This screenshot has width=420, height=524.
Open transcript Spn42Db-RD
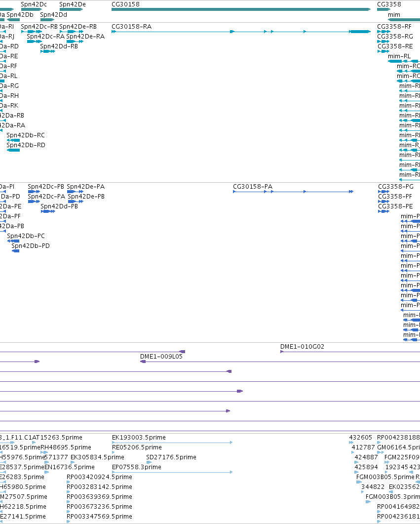pos(26,145)
